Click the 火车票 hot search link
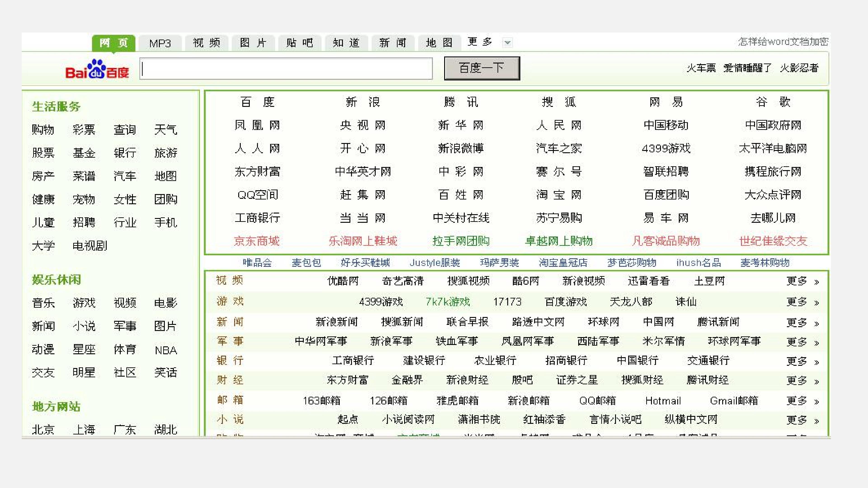The image size is (868, 488). point(701,68)
